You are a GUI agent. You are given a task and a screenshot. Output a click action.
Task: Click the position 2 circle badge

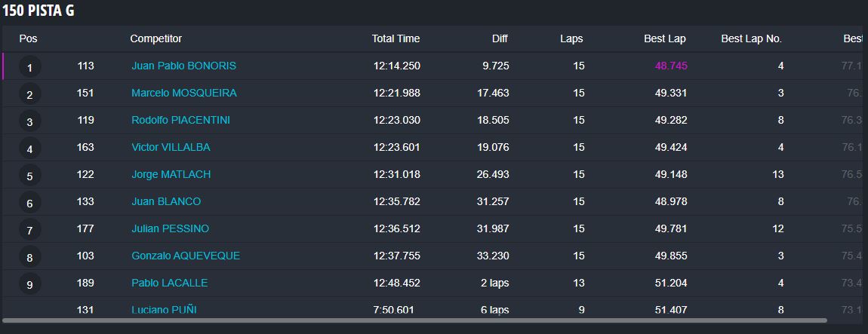(30, 95)
